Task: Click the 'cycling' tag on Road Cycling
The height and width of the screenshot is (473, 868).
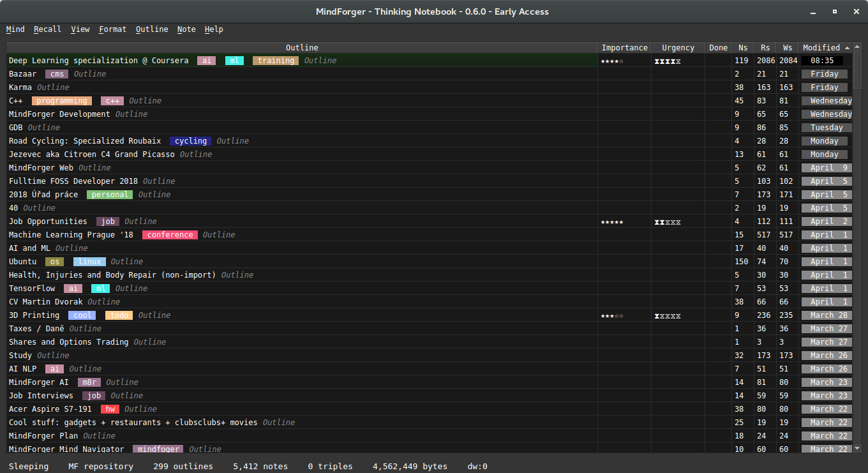Action: click(190, 141)
